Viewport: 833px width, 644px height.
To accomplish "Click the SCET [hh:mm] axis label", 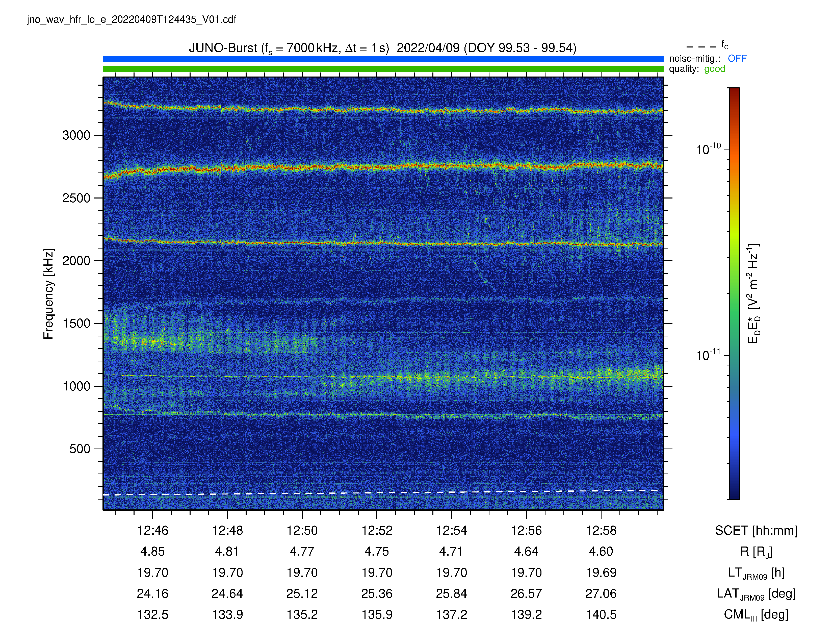I will point(756,530).
